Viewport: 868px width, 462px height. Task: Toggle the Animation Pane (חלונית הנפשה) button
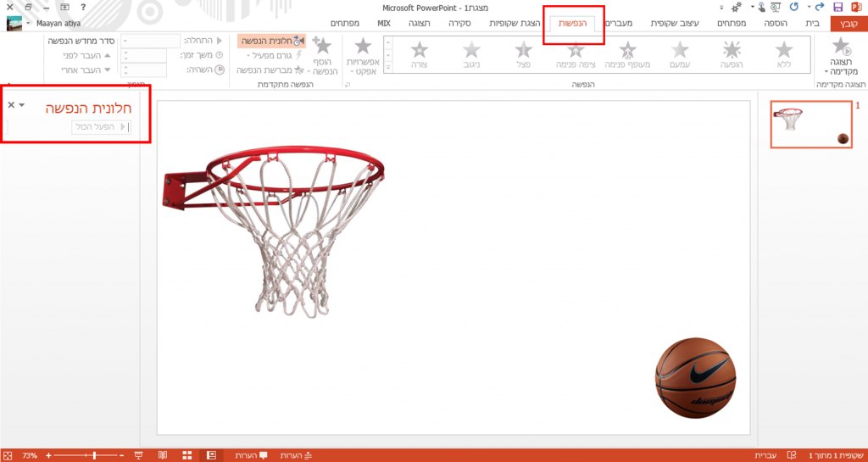click(x=272, y=41)
